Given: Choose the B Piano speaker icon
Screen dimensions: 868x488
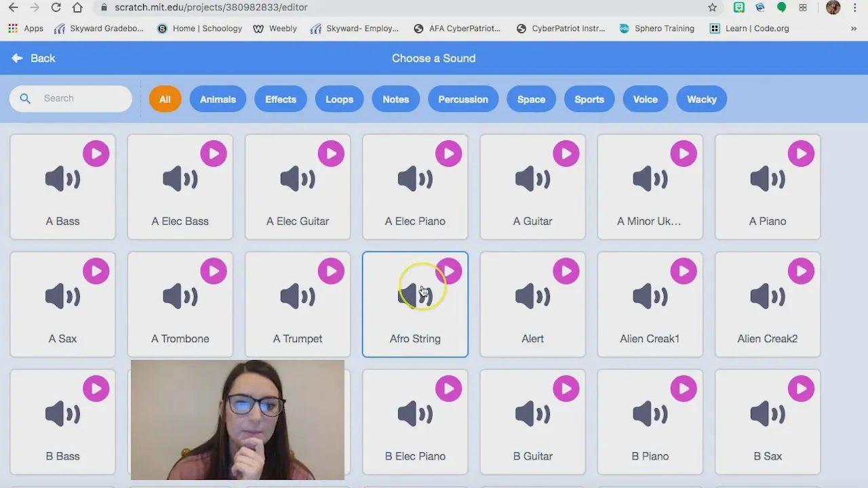Looking at the screenshot, I should click(x=650, y=413).
